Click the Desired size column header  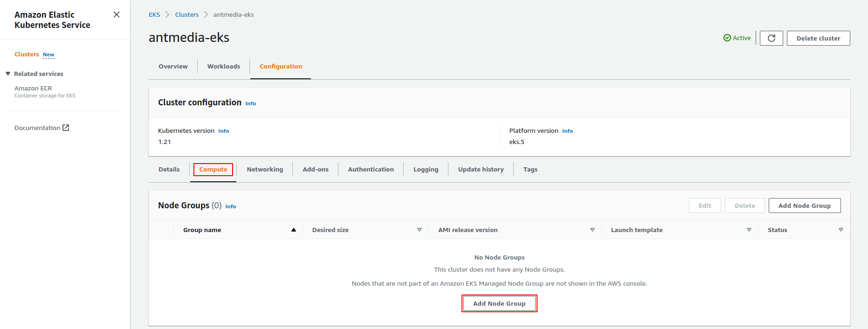[330, 230]
